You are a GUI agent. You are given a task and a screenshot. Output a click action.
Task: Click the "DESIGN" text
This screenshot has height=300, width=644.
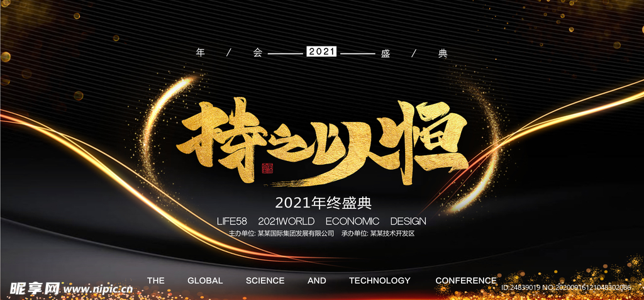click(x=408, y=221)
